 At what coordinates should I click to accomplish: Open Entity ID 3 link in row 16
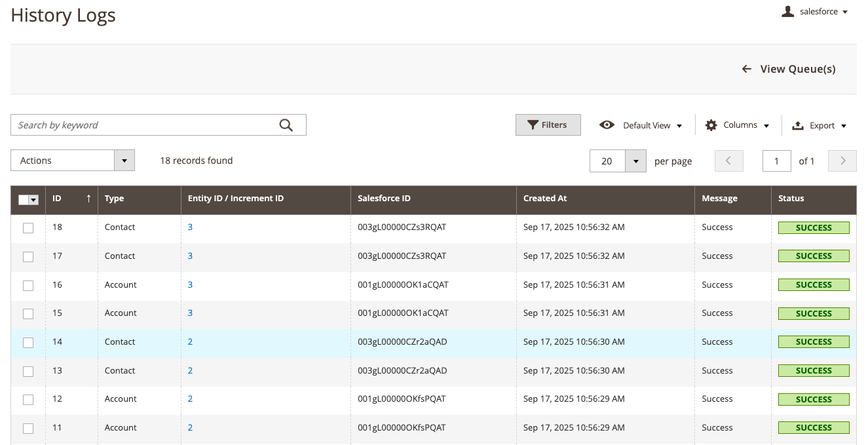[x=190, y=284]
